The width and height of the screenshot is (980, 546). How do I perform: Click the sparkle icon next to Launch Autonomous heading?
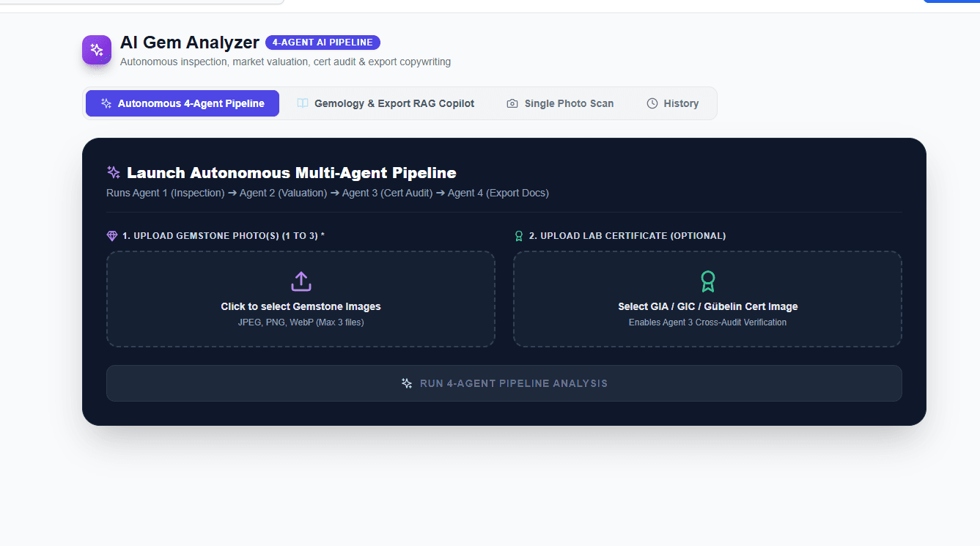[x=114, y=173]
